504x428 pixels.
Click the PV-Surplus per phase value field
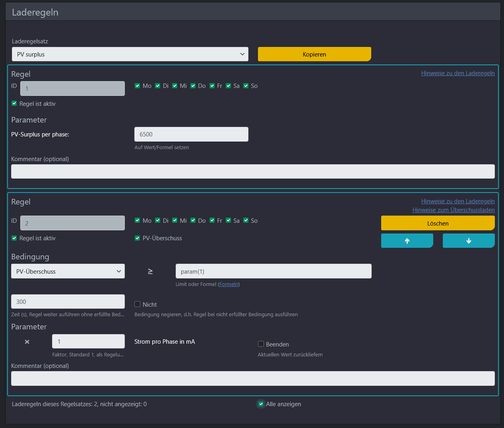191,134
